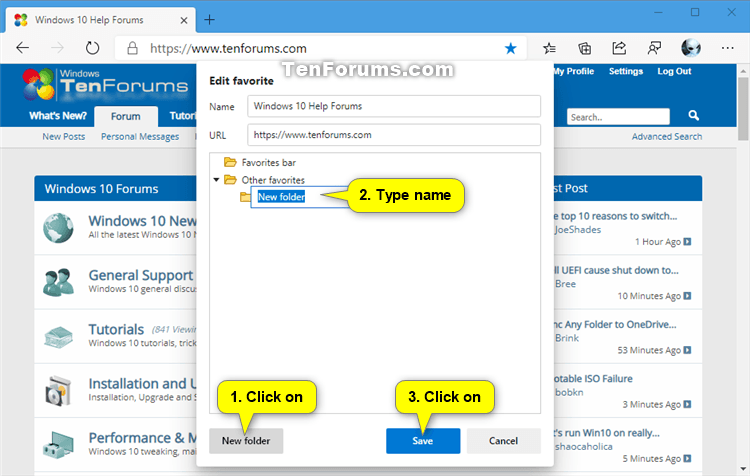Open 'top 10 reasons to switch' post link

tap(616, 216)
